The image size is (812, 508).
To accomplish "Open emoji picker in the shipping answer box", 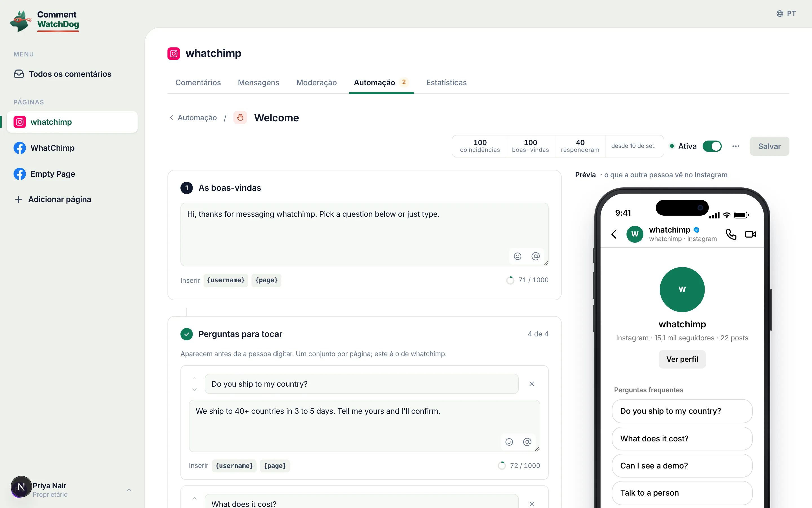I will click(509, 442).
